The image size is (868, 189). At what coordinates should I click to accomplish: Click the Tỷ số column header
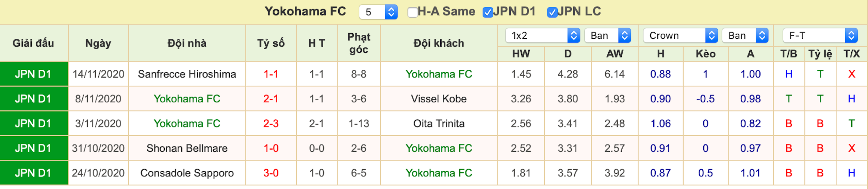pos(271,43)
